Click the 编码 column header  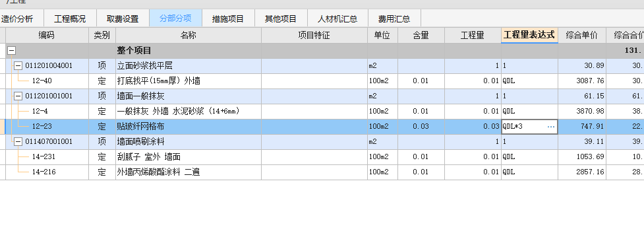click(x=47, y=36)
